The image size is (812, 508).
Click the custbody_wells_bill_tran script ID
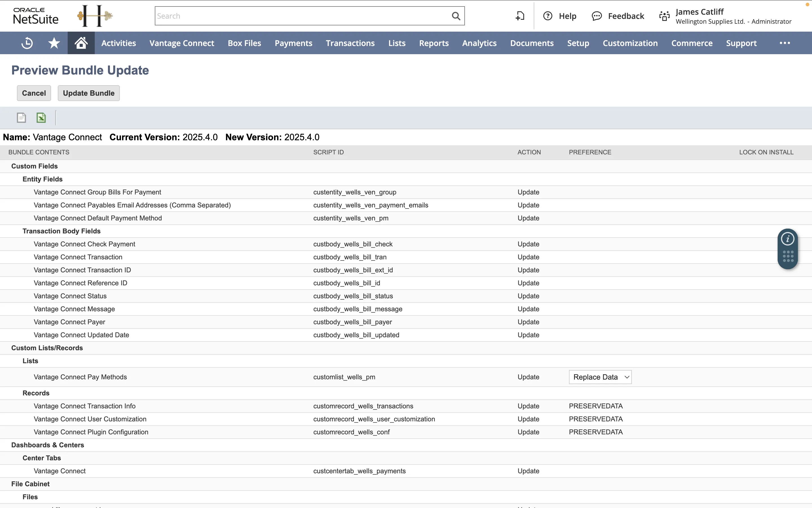tap(350, 257)
